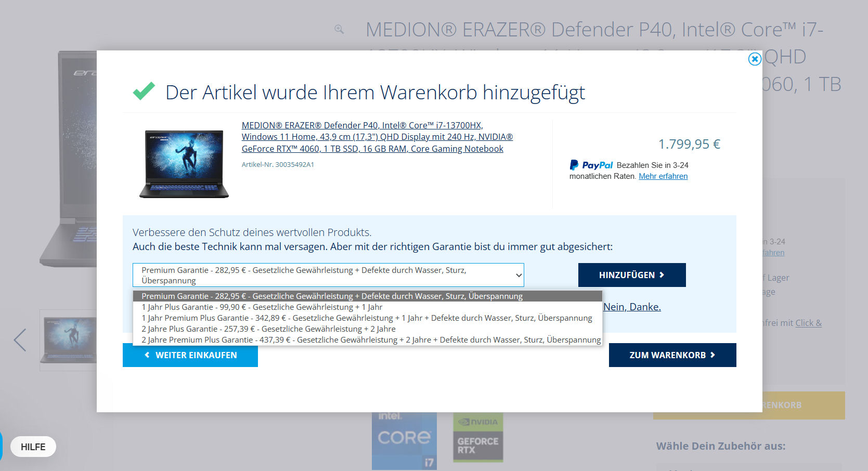Select Premium Garantie 282,95 € option
868x471 pixels.
332,296
